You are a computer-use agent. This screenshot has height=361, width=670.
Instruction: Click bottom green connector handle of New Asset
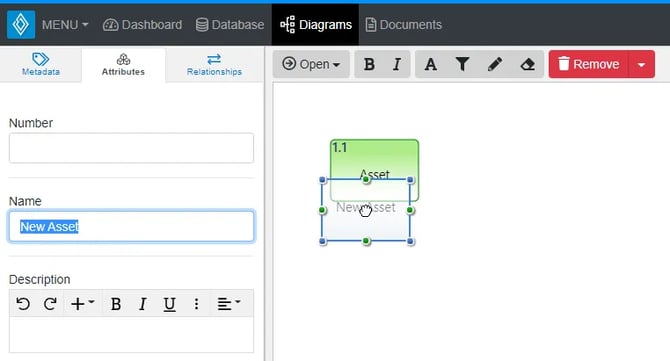[x=366, y=241]
